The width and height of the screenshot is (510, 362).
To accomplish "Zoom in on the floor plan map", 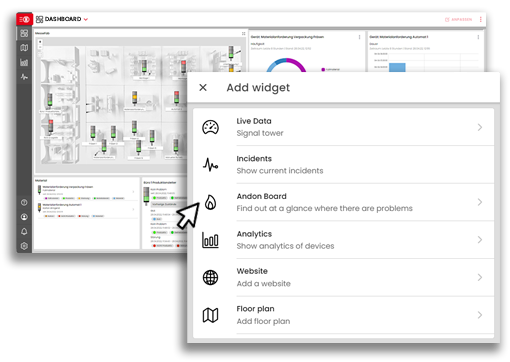I will point(40,42).
